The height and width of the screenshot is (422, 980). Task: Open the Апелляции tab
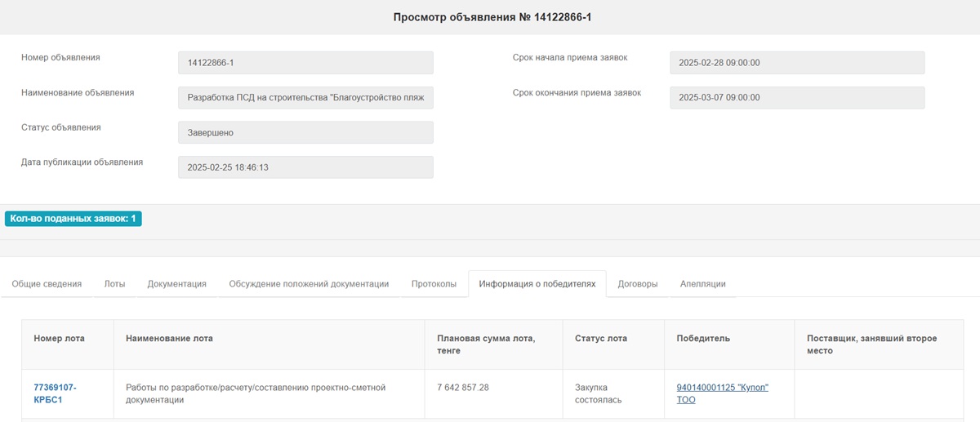[702, 284]
